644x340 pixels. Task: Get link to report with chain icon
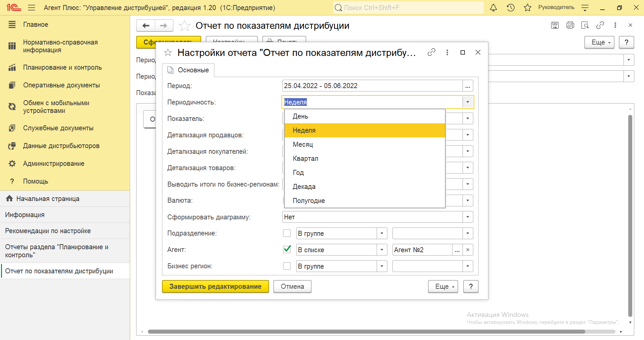pyautogui.click(x=600, y=25)
